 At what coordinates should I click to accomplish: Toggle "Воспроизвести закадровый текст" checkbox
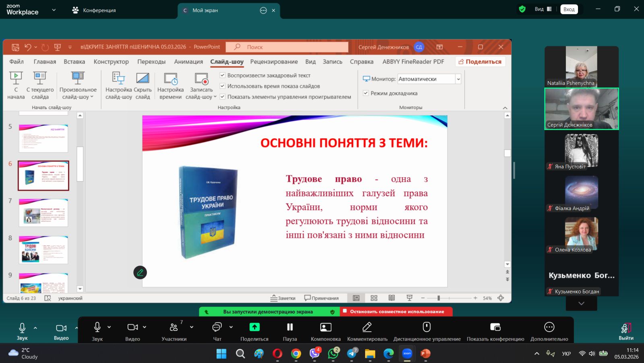222,75
